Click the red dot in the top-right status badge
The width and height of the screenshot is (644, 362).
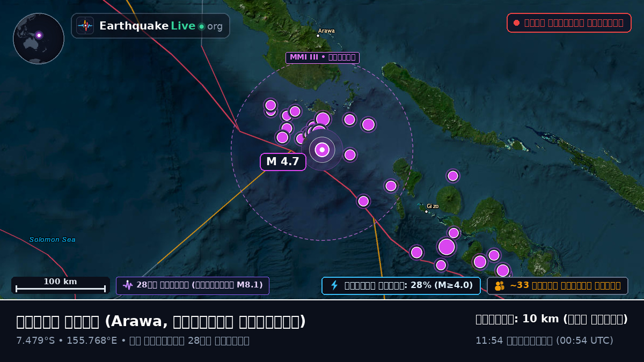coord(516,23)
